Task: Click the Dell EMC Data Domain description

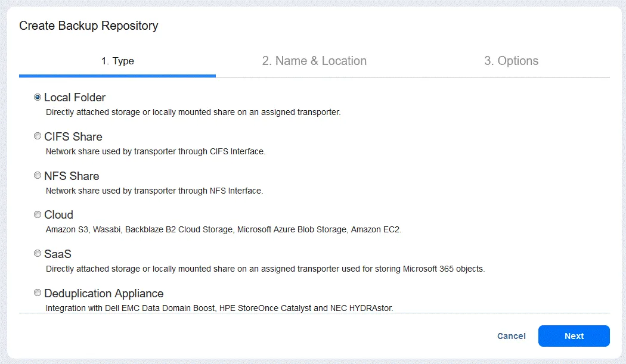Action: 219,308
